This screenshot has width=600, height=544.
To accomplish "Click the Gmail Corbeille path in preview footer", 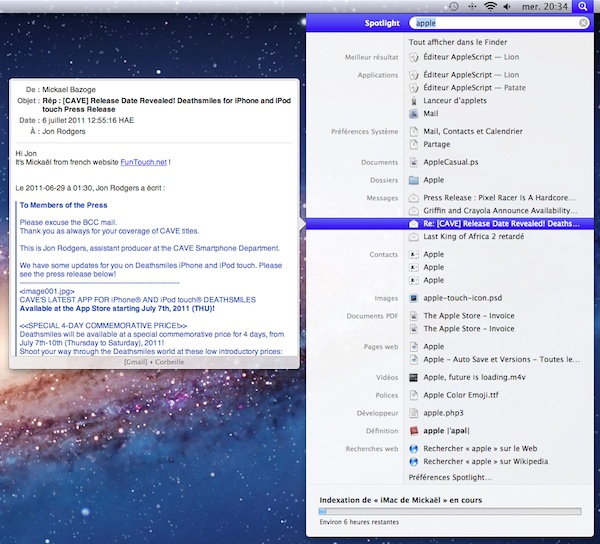I will point(154,362).
